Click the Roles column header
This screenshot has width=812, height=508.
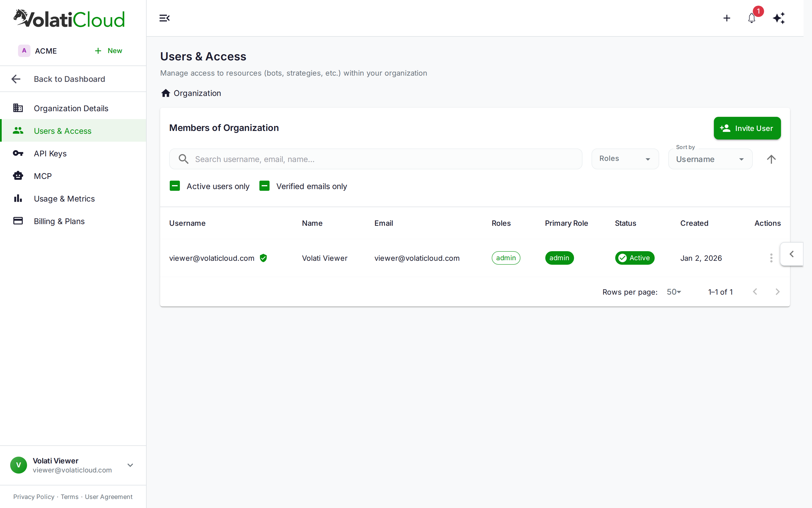[501, 223]
